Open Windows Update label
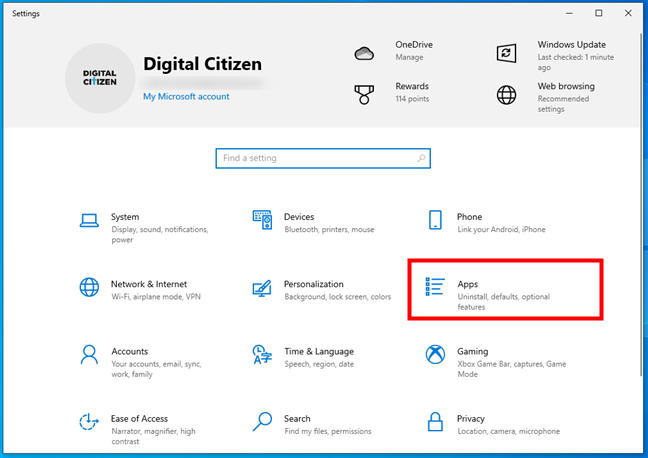This screenshot has width=648, height=458. [x=572, y=45]
